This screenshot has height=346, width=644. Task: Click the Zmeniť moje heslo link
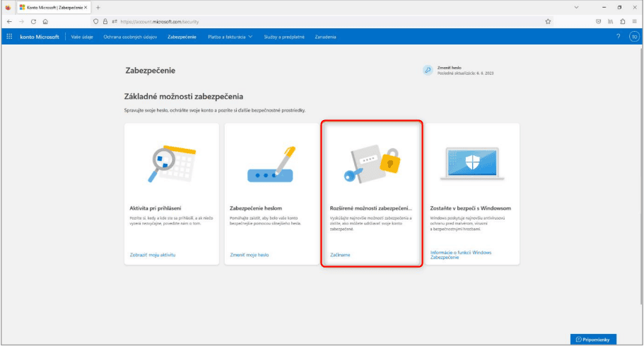pos(250,254)
